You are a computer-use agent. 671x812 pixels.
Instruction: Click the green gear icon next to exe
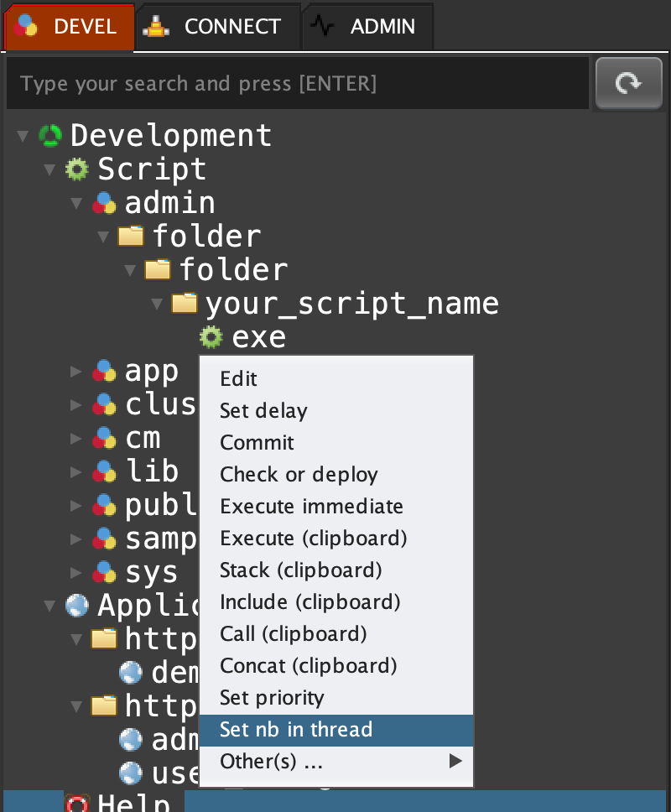[211, 337]
